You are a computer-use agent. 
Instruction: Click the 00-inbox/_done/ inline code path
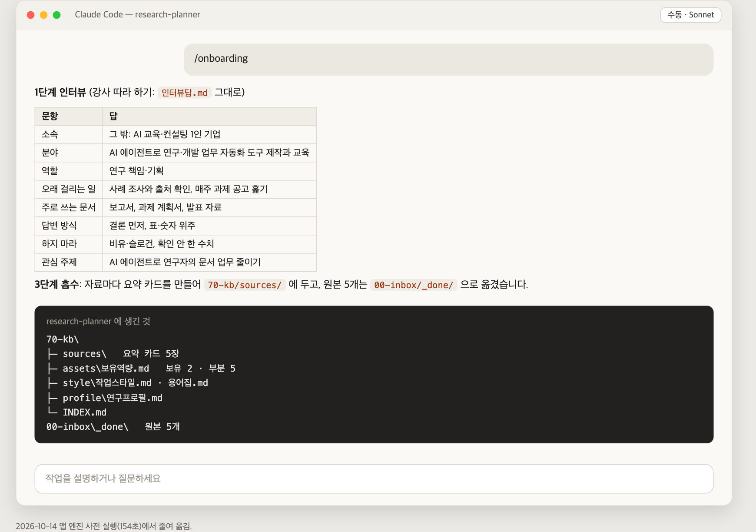pos(414,285)
